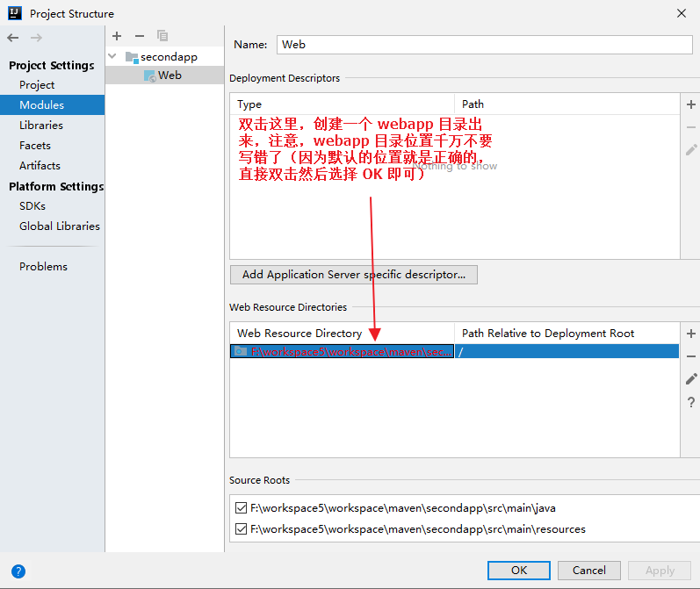Add a web resource directory with plus icon
Image resolution: width=700 pixels, height=589 pixels.
(690, 334)
